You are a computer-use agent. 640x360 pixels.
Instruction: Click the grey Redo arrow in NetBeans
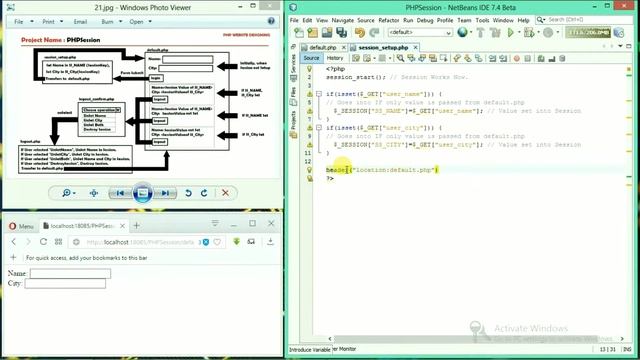(374, 32)
